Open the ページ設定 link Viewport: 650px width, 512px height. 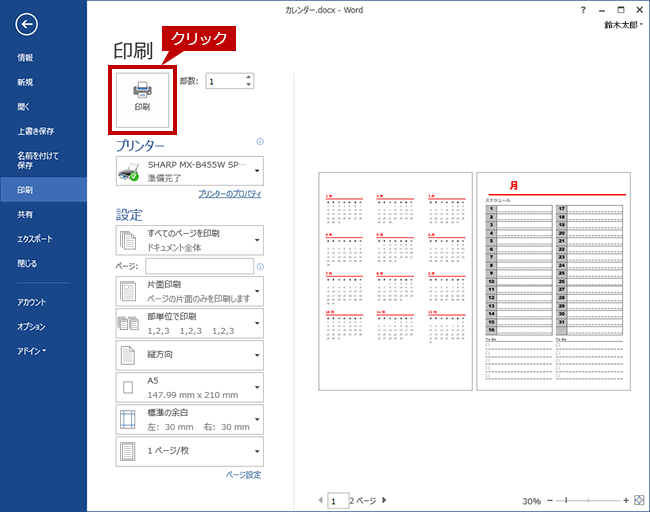(x=243, y=475)
